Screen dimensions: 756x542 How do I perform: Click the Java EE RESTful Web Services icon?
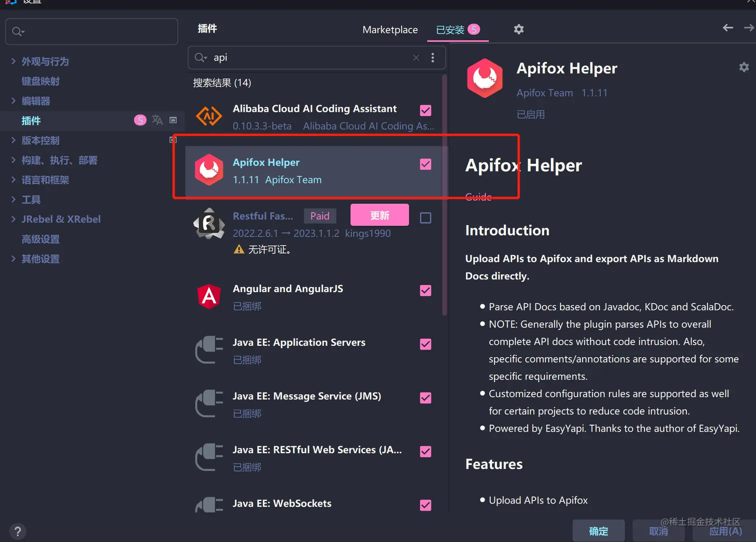click(x=209, y=457)
